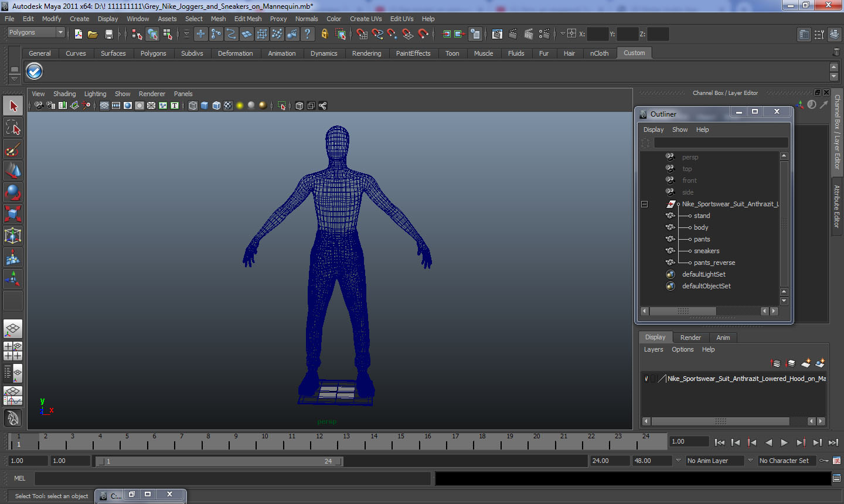Open the Render View clapperboard icon
844x504 pixels.
[x=497, y=34]
